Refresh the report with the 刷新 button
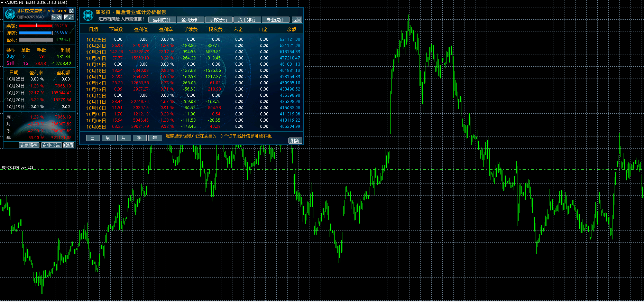644x302 pixels. pyautogui.click(x=295, y=141)
